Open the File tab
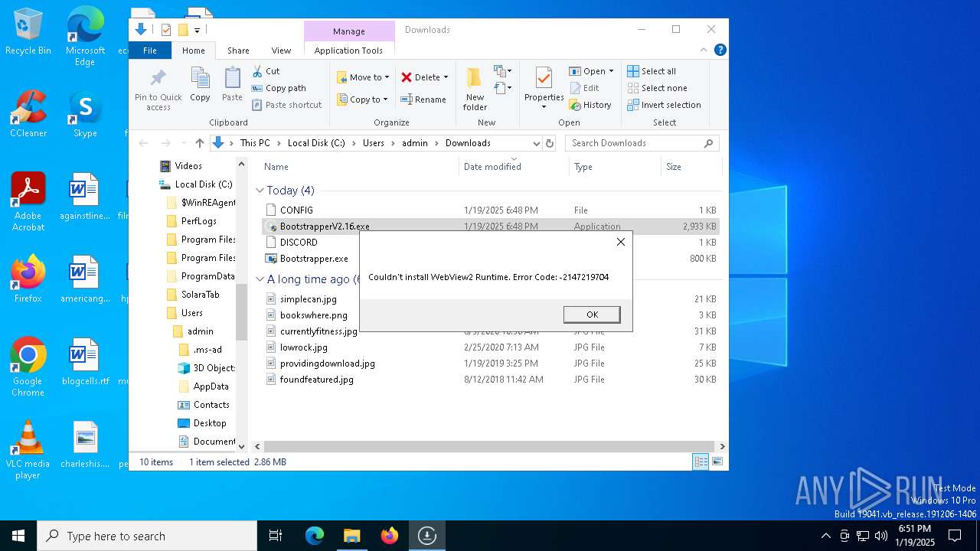 [150, 51]
